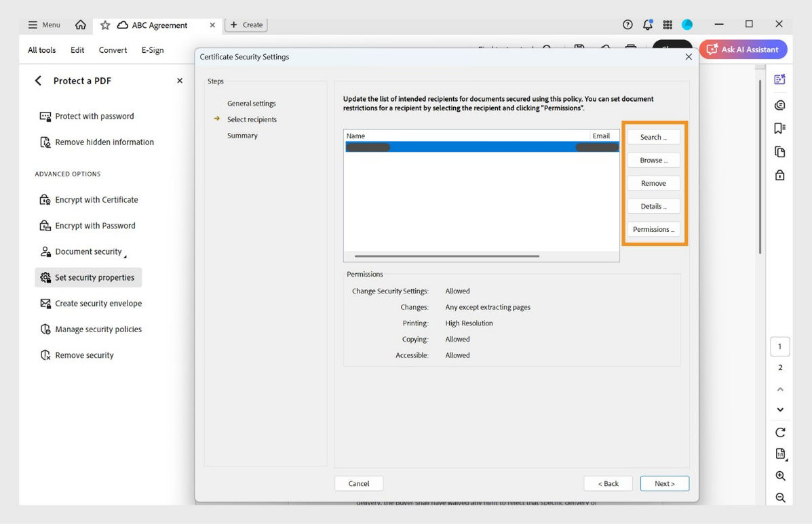Screen dimensions: 812x524
Task: Click the Home icon beside the tab bar
Action: click(80, 24)
